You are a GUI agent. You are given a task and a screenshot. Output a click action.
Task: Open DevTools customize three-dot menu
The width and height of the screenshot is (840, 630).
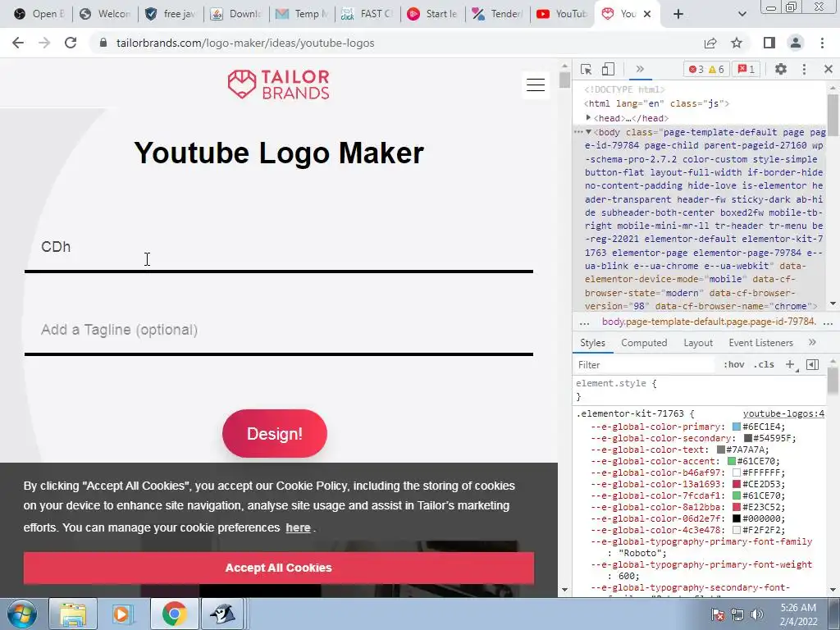click(804, 69)
